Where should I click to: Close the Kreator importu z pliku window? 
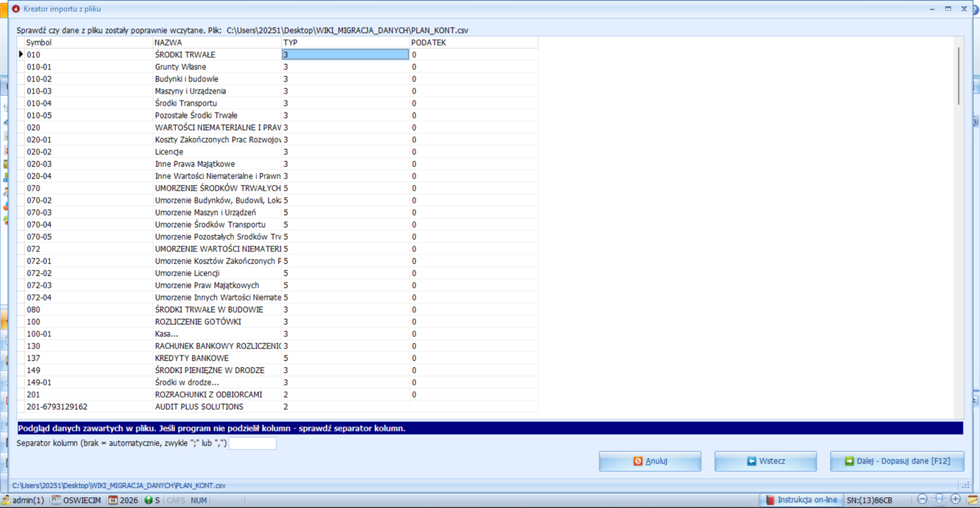coord(964,9)
